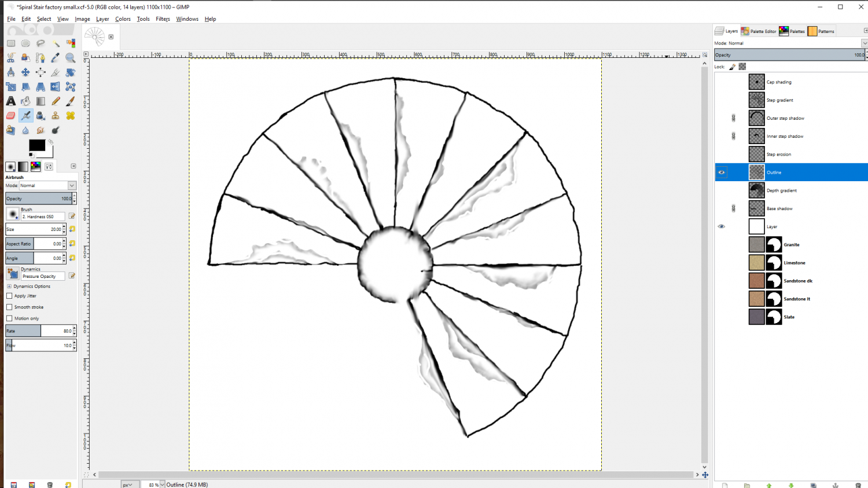Switch to Palettes tab
868x488 pixels.
click(792, 31)
